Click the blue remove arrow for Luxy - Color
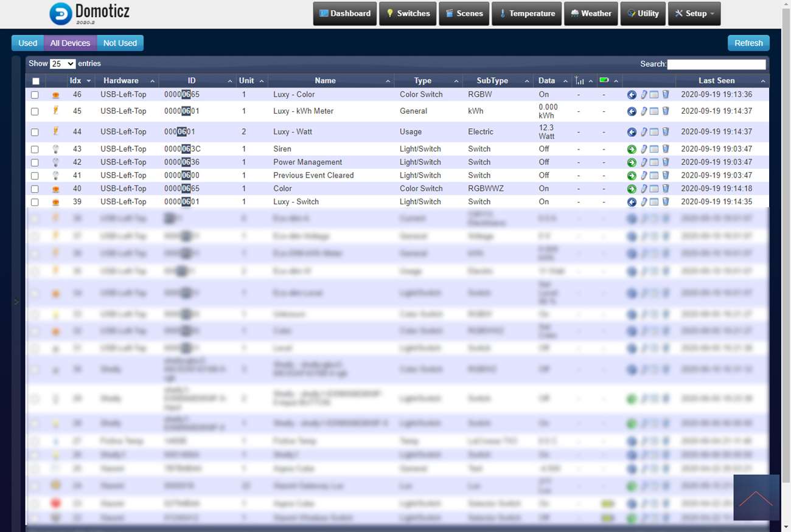 632,95
